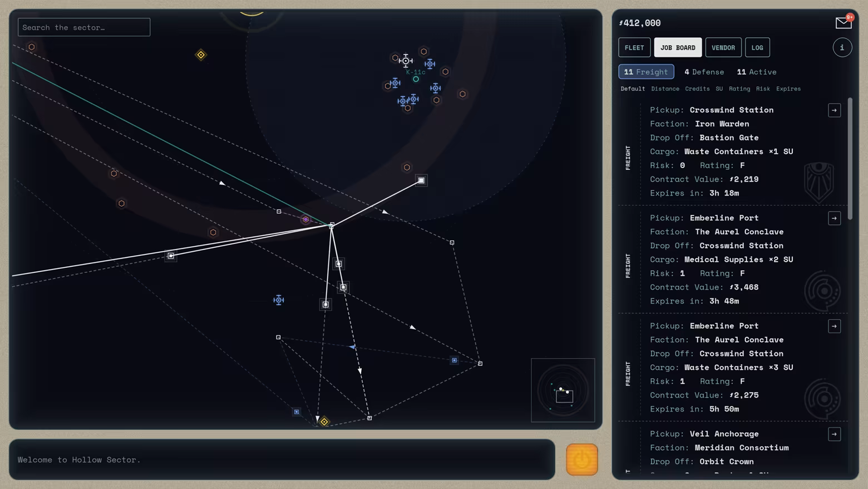The width and height of the screenshot is (868, 489).
Task: Click the orange power button
Action: point(581,459)
